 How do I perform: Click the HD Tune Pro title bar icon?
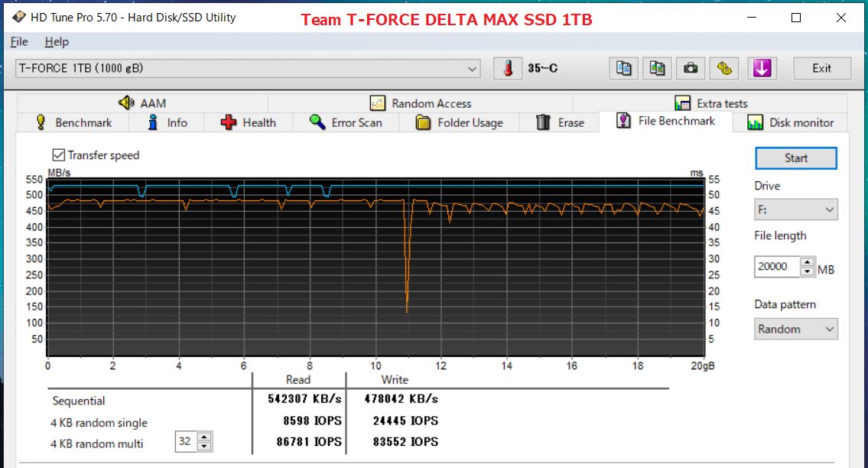pos(18,17)
